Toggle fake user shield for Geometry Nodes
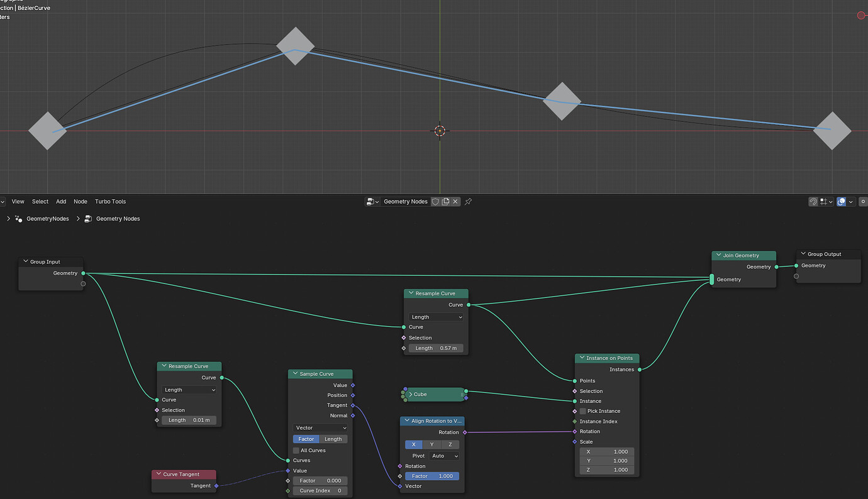The image size is (868, 499). (435, 202)
